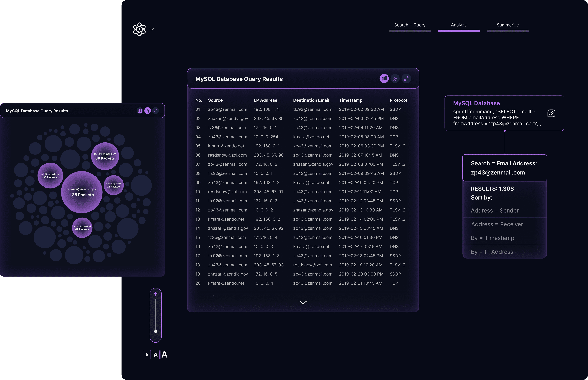Click the SQL sprintf command text
This screenshot has width=588, height=380.
[x=497, y=118]
